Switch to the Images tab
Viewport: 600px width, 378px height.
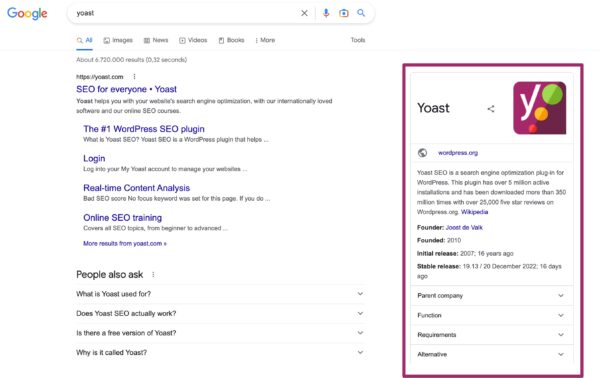point(118,40)
